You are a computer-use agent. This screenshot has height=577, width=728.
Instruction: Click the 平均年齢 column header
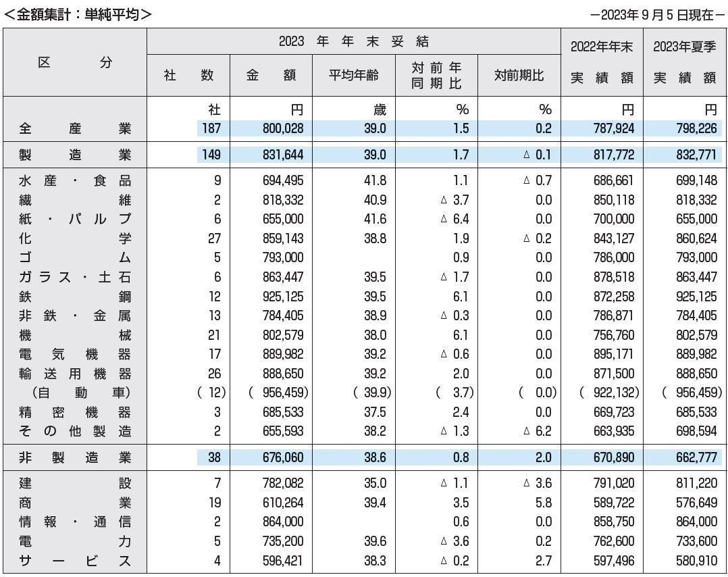(353, 75)
